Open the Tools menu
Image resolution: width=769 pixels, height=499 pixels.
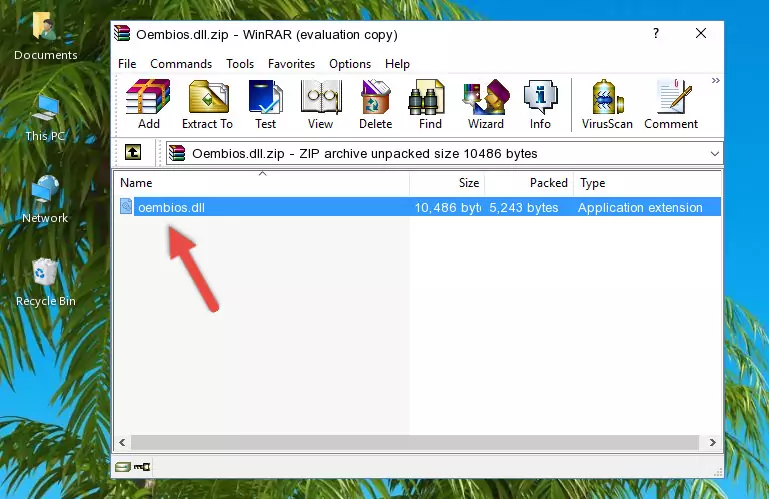pyautogui.click(x=240, y=64)
